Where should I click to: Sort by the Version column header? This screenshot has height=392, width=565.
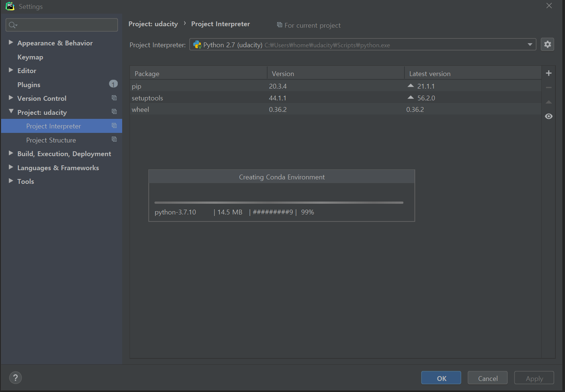(336, 73)
